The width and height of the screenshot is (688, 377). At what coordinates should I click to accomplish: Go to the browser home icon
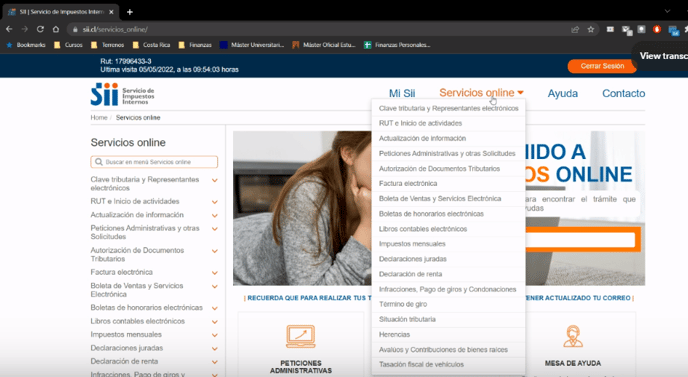pyautogui.click(x=56, y=29)
